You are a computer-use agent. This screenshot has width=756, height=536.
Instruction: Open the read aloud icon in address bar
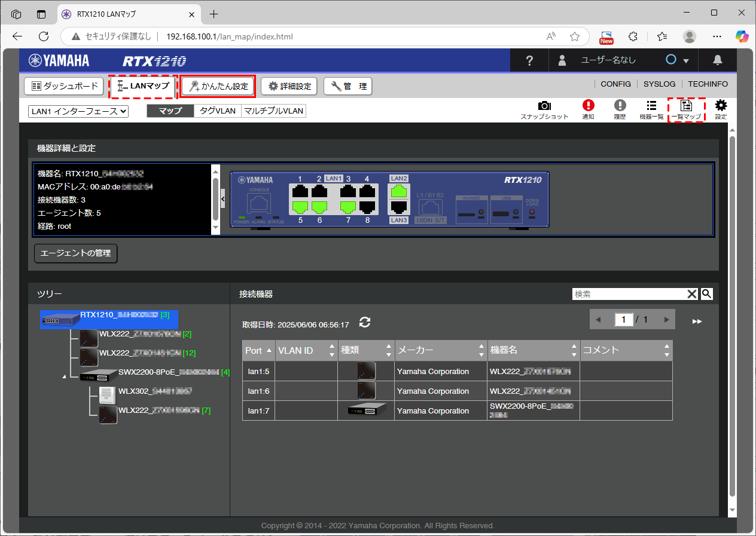[x=551, y=36]
